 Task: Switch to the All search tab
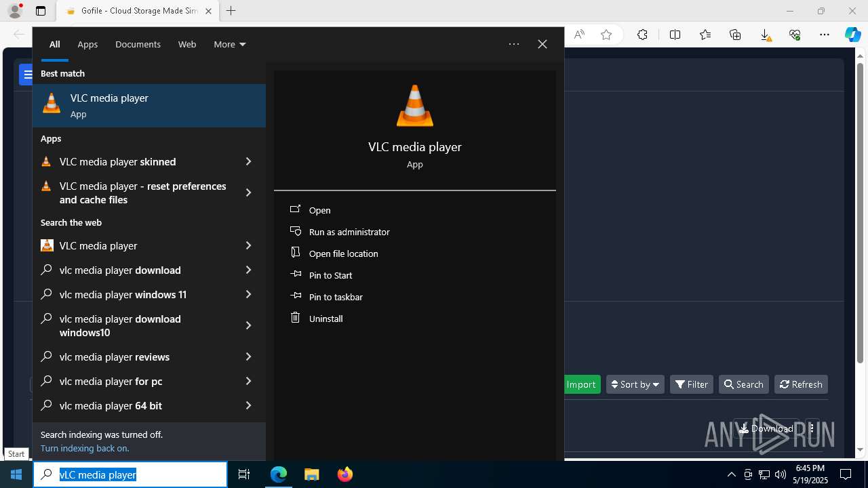click(55, 44)
